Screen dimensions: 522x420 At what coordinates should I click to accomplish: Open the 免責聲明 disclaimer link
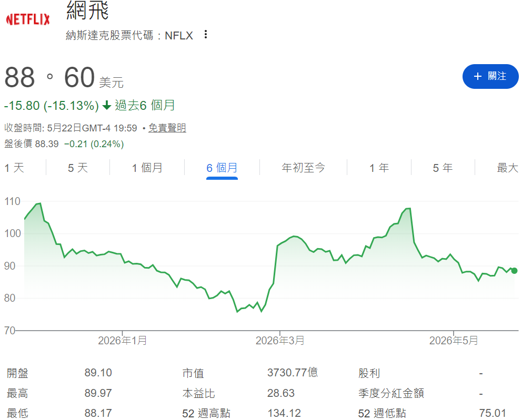click(167, 128)
